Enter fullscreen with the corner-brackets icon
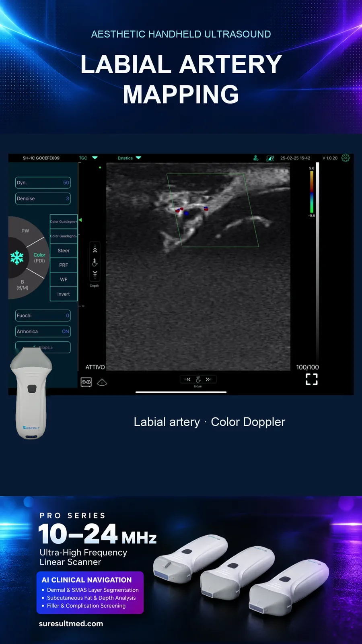This screenshot has width=362, height=644. 312,379
